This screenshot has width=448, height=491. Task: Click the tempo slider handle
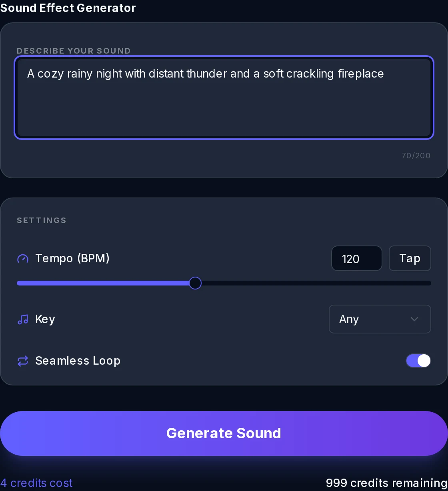point(195,283)
